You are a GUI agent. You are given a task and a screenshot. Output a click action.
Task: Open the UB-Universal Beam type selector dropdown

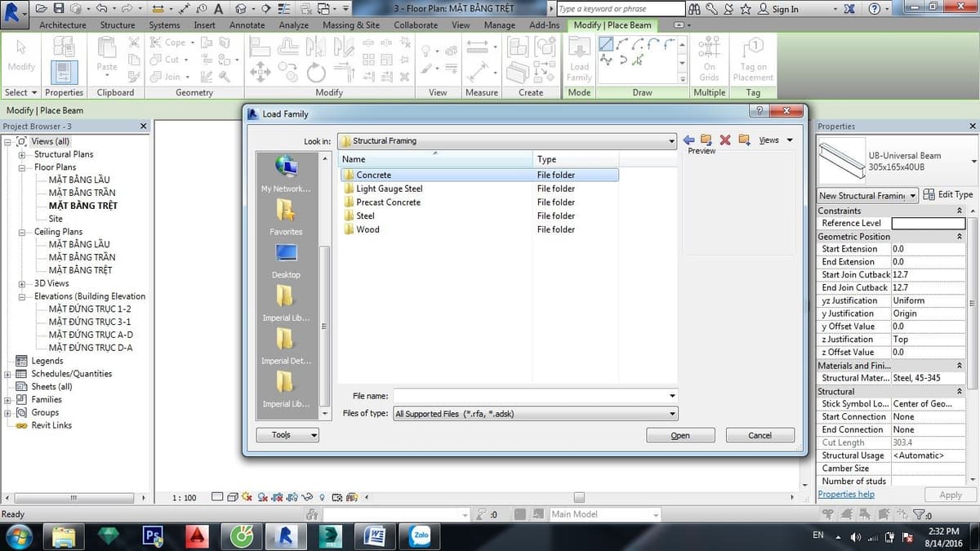point(973,161)
